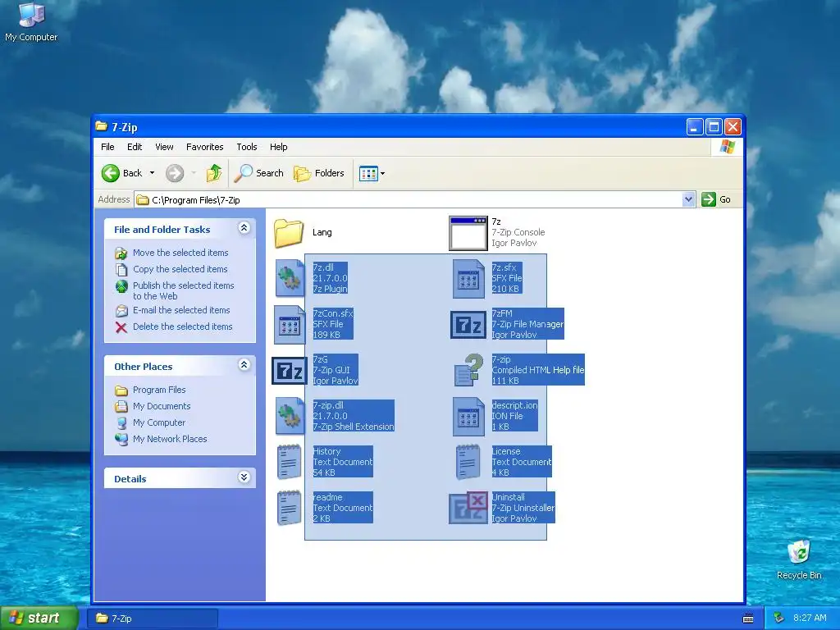Click the Uninstall file name label
Viewport: 840px width, 630px height.
click(x=509, y=497)
